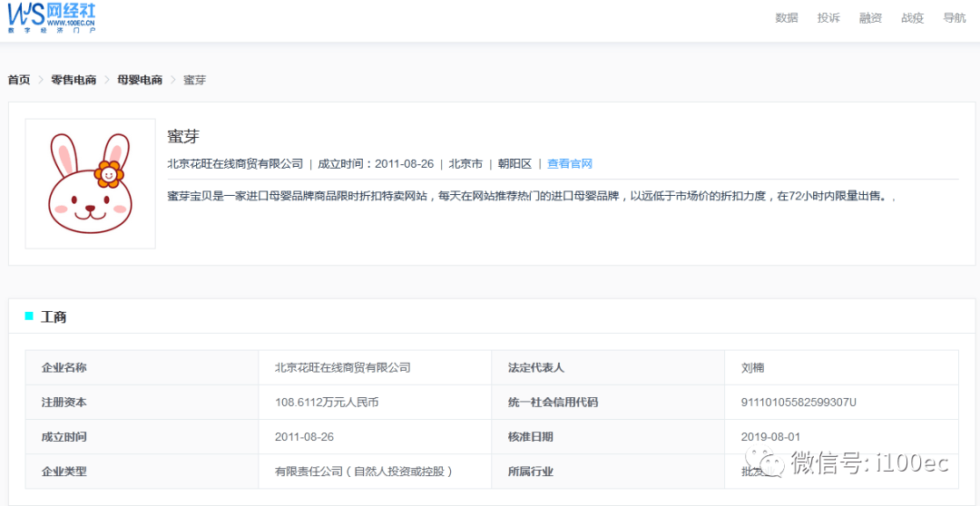Click 北京市 location text
980x506 pixels.
tap(466, 163)
